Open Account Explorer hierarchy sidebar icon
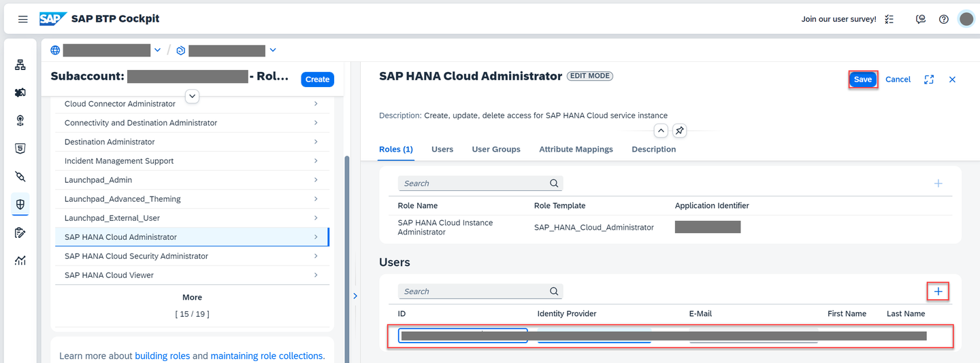Viewport: 980px width, 363px height. point(20,65)
